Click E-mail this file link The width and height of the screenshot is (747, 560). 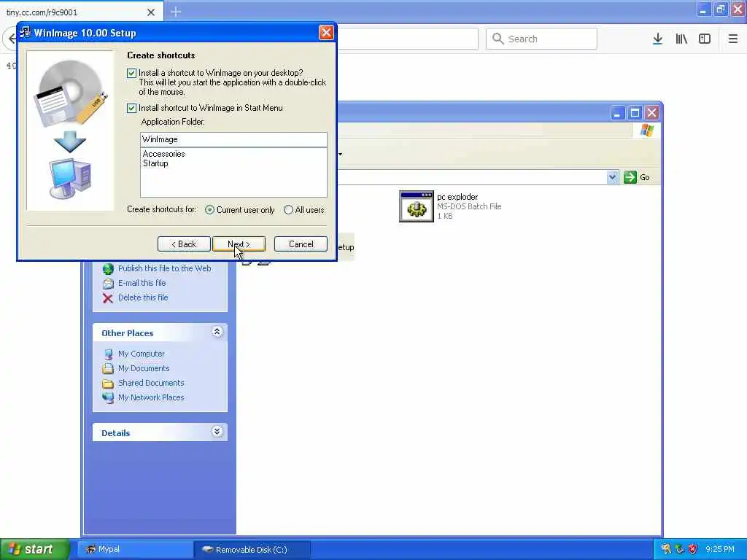(x=142, y=283)
